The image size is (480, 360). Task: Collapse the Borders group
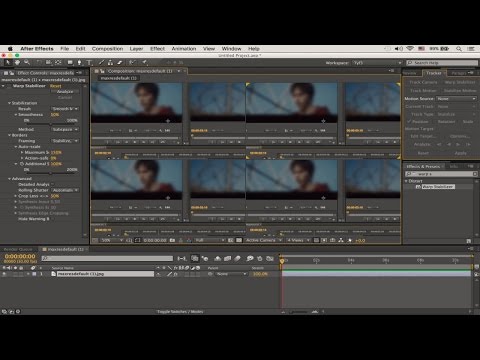pos(9,135)
